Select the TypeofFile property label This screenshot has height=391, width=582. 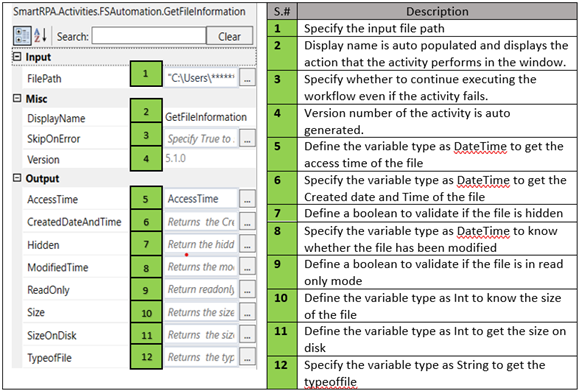(49, 358)
